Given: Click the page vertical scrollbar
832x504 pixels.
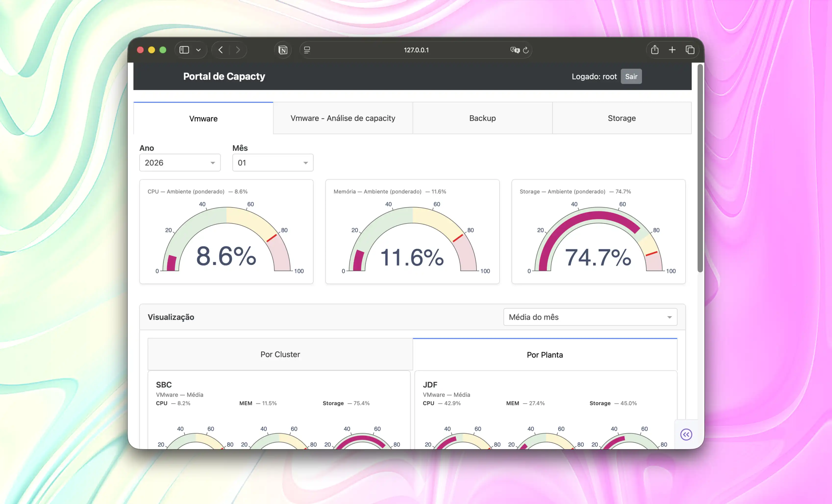Looking at the screenshot, I should coord(700,169).
